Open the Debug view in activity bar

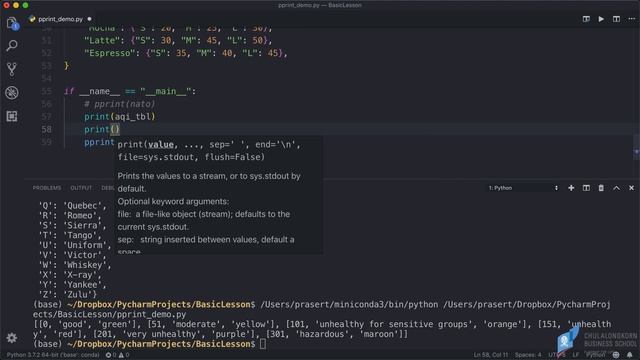pyautogui.click(x=12, y=93)
